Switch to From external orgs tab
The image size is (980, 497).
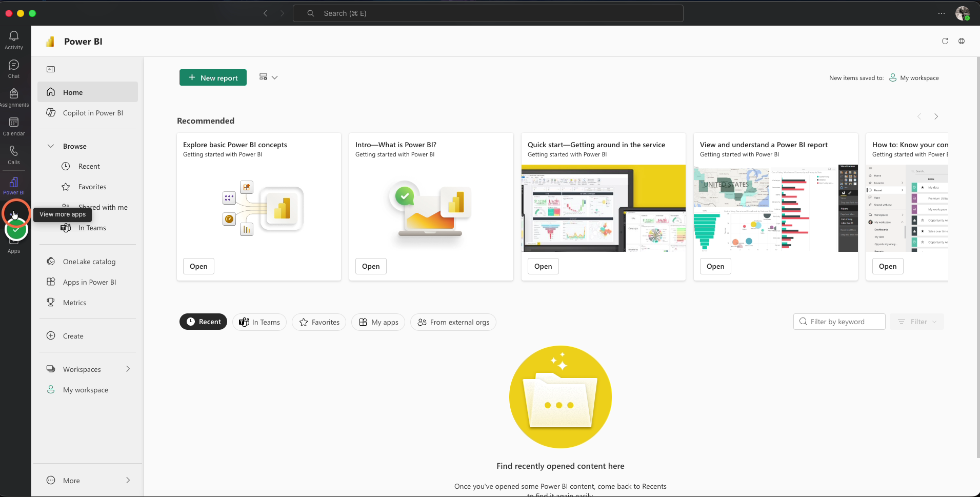point(453,322)
